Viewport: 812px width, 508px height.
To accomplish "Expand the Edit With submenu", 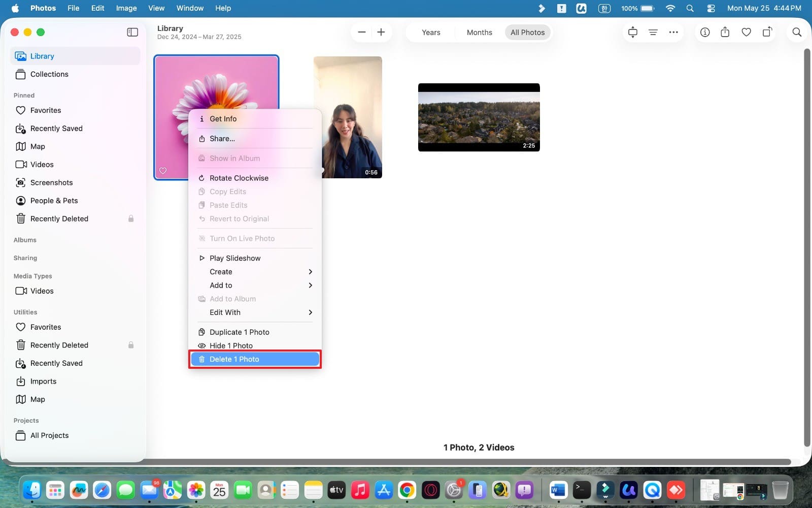I will pos(255,312).
